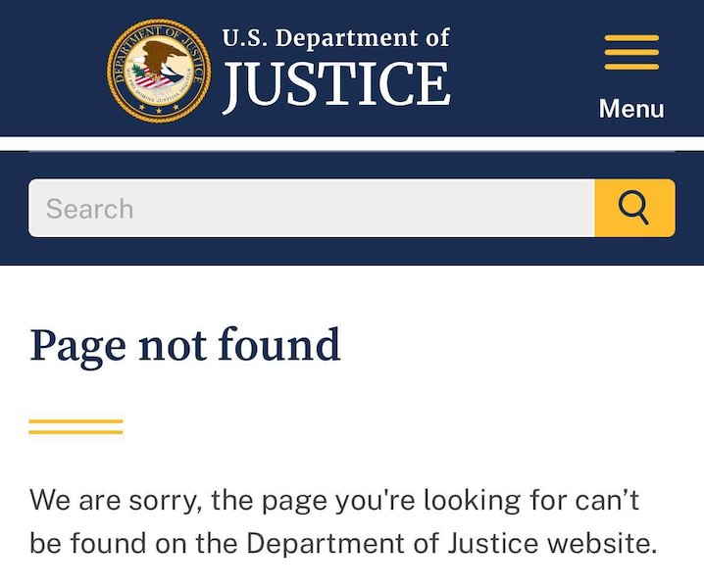Click the "Department of Justice website" text
This screenshot has height=588, width=704.
451,543
